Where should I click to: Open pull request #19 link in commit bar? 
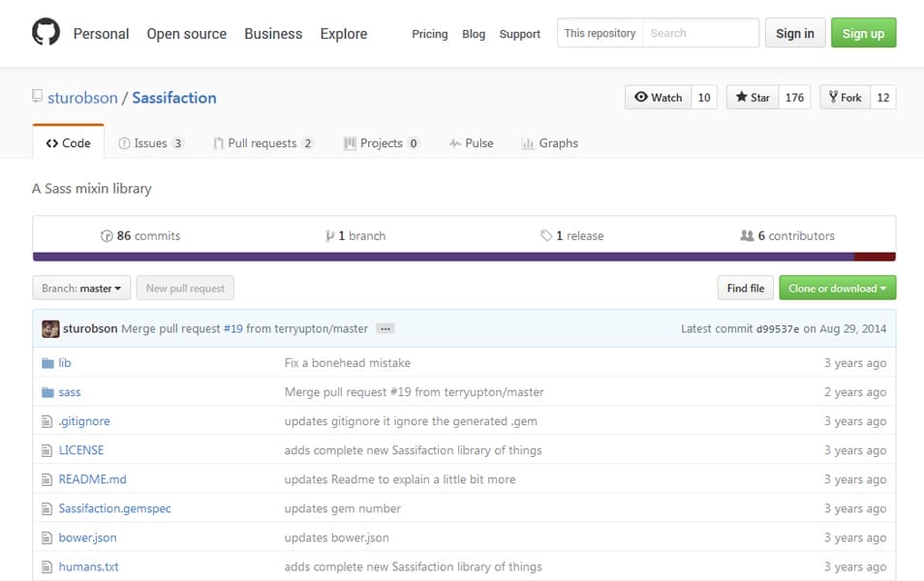[x=232, y=329]
